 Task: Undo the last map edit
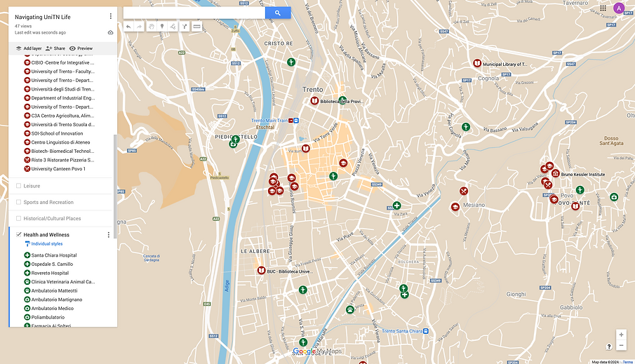click(128, 27)
